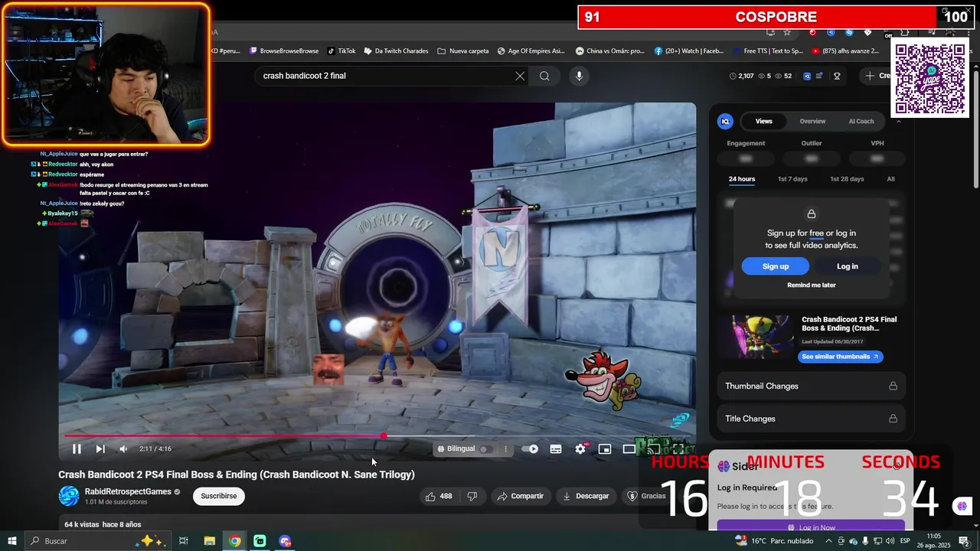
Task: Click the vidIQ icon in YouTube header
Action: coord(808,76)
